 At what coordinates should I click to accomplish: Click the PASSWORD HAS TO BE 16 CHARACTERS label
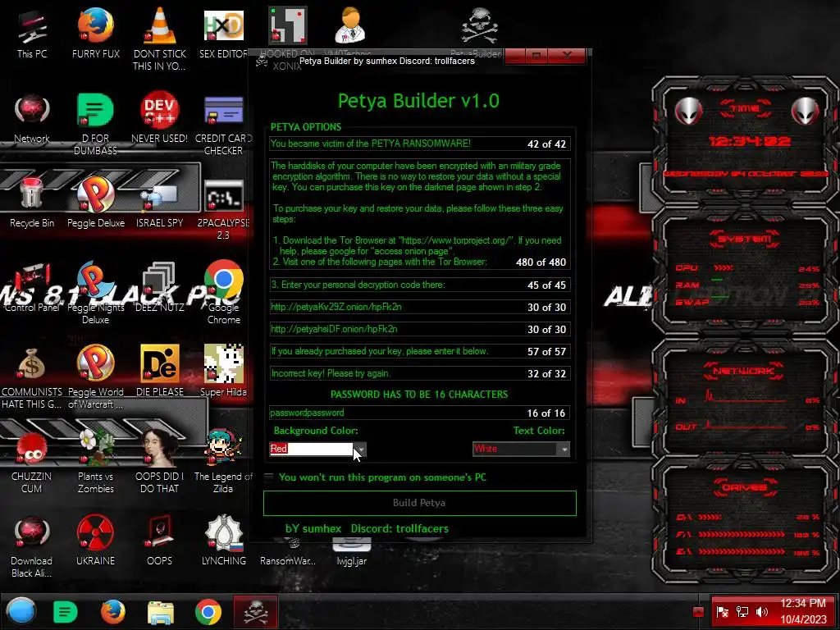pos(419,395)
